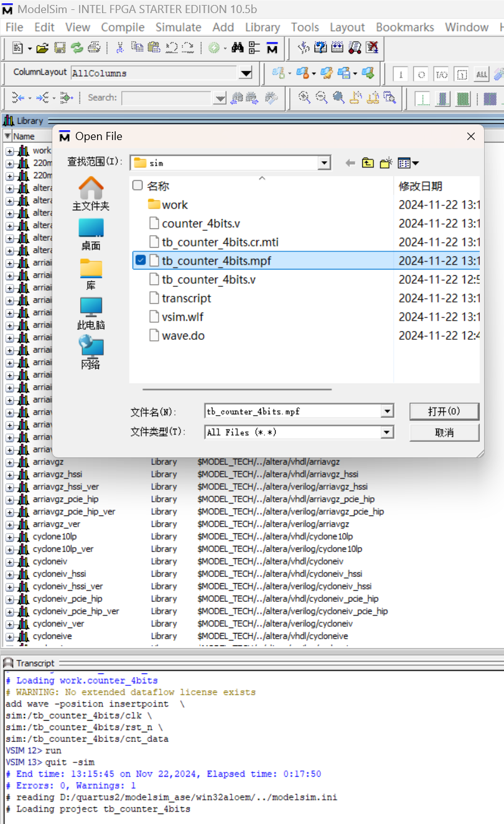Open the Compile menu
Screen dimensions: 504x824
[x=123, y=27]
